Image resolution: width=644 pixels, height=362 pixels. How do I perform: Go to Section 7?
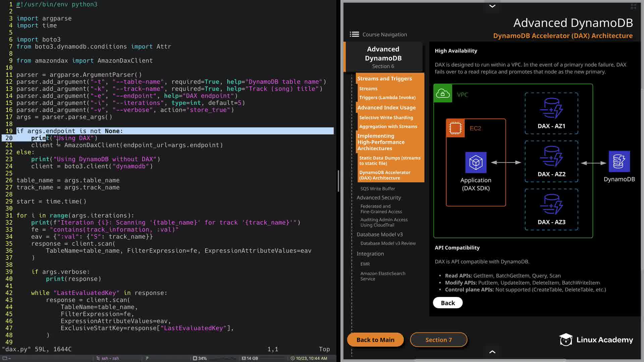coord(438,340)
